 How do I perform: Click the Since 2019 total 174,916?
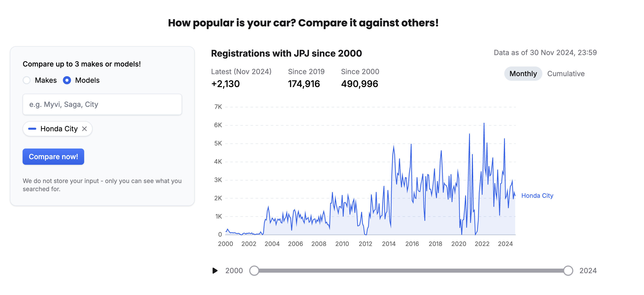304,84
